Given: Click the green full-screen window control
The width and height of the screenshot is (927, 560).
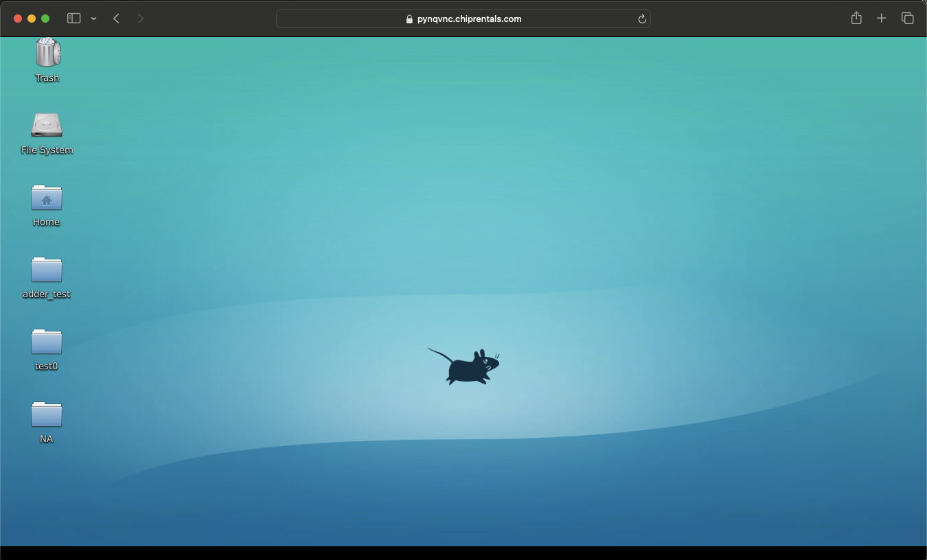Looking at the screenshot, I should [x=45, y=19].
